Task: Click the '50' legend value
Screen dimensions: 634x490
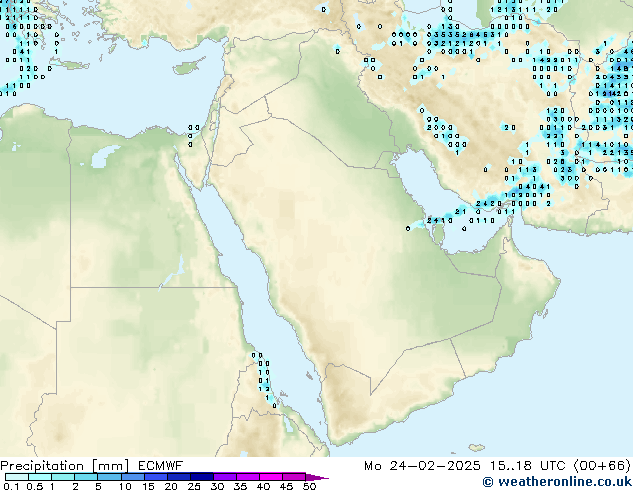Action: 309,486
